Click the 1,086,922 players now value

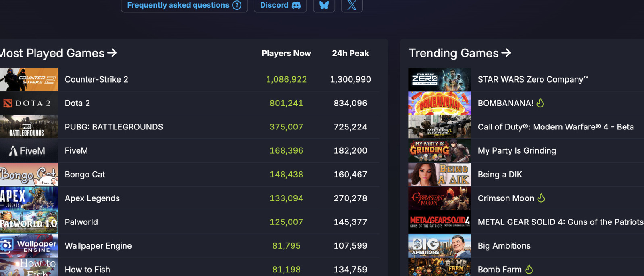[x=286, y=79]
